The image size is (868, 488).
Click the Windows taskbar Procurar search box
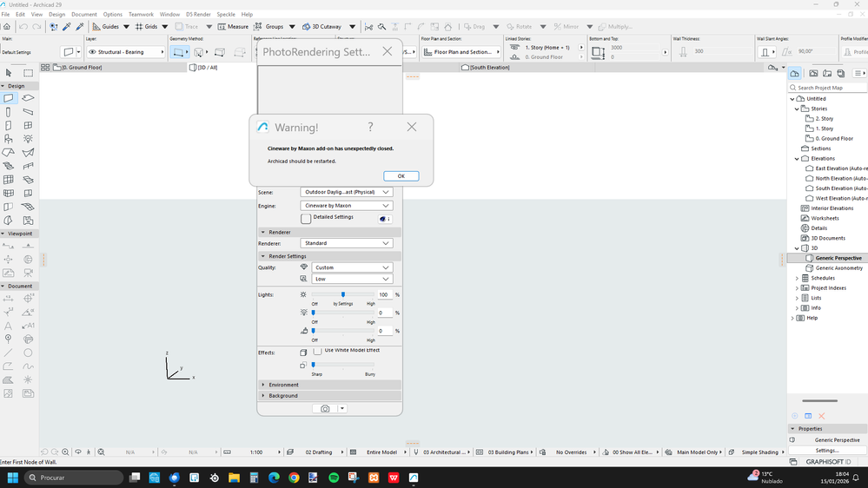pos(74,478)
